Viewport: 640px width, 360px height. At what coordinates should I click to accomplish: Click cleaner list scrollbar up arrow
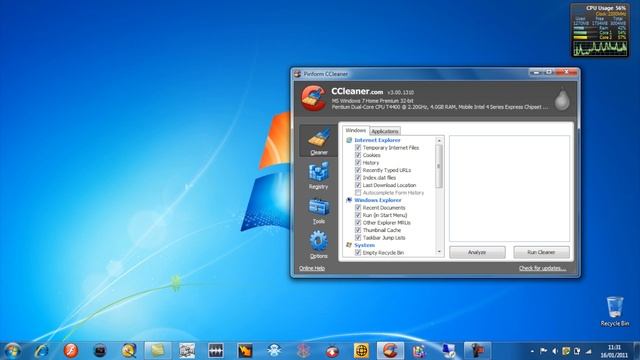pyautogui.click(x=439, y=140)
